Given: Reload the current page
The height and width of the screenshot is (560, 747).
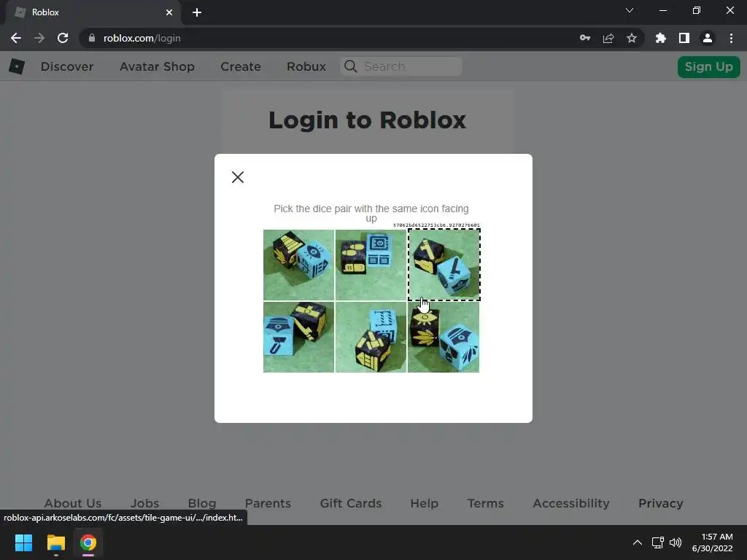Looking at the screenshot, I should coord(63,38).
